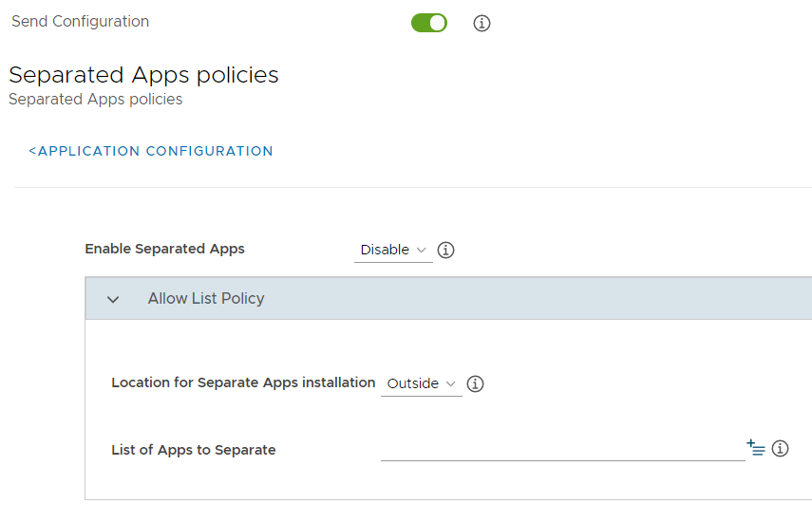Open the Enable Separated Apps dropdown

tap(392, 250)
